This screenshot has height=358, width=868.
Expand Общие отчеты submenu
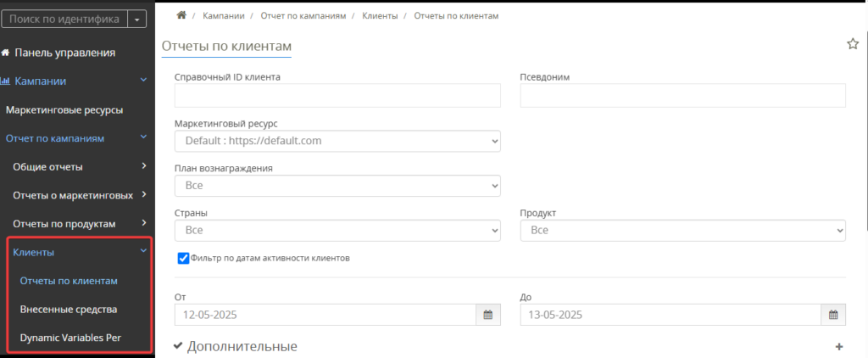[77, 167]
